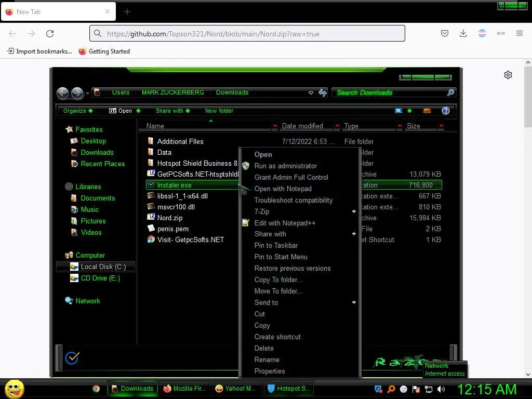Choose Run as administrator in context menu
This screenshot has width=532, height=399.
(x=286, y=166)
